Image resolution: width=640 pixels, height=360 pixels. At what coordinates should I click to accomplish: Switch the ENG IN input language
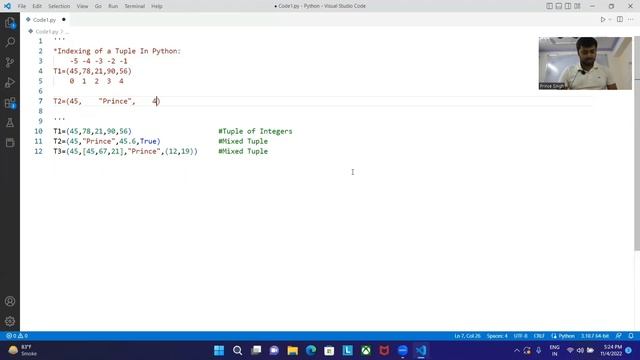tap(554, 351)
